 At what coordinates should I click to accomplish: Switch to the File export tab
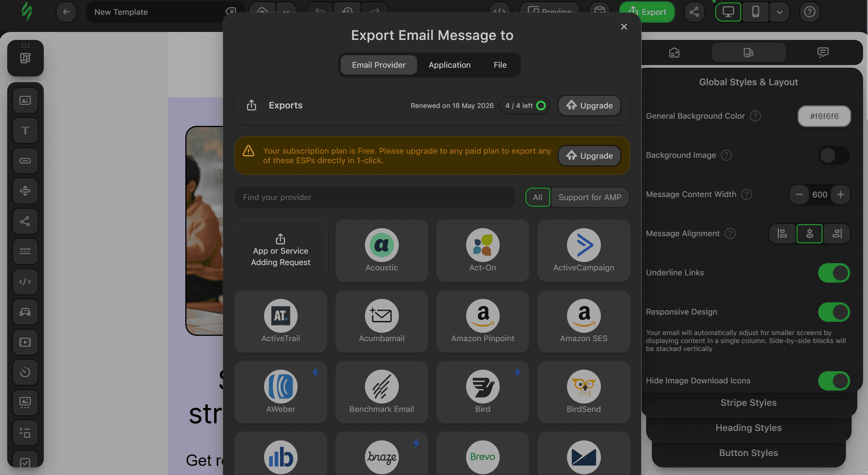500,65
